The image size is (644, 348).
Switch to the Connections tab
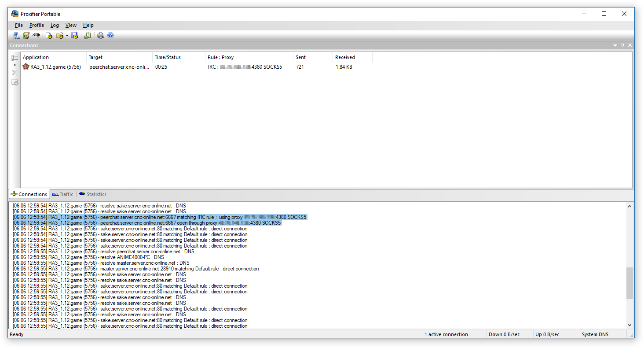[29, 194]
